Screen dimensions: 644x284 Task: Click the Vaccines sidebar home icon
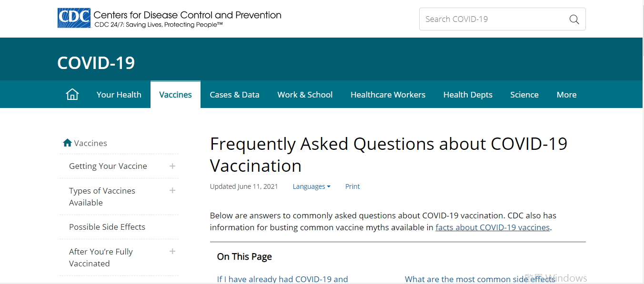(67, 143)
